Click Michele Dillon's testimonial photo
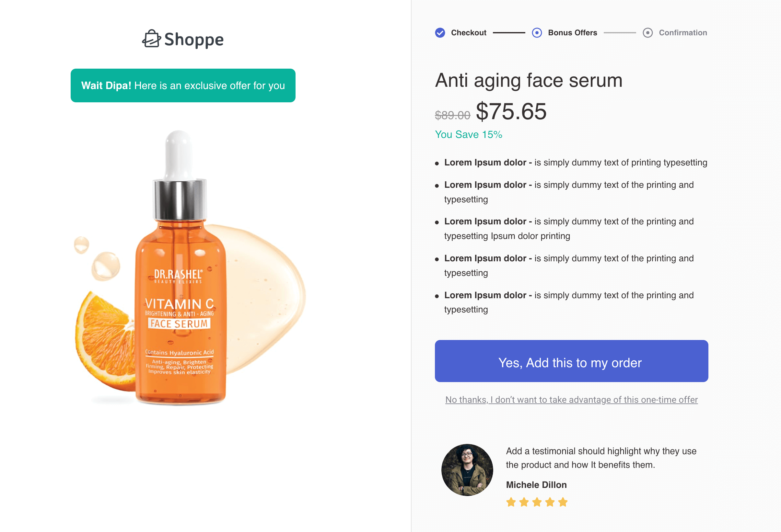 tap(467, 469)
